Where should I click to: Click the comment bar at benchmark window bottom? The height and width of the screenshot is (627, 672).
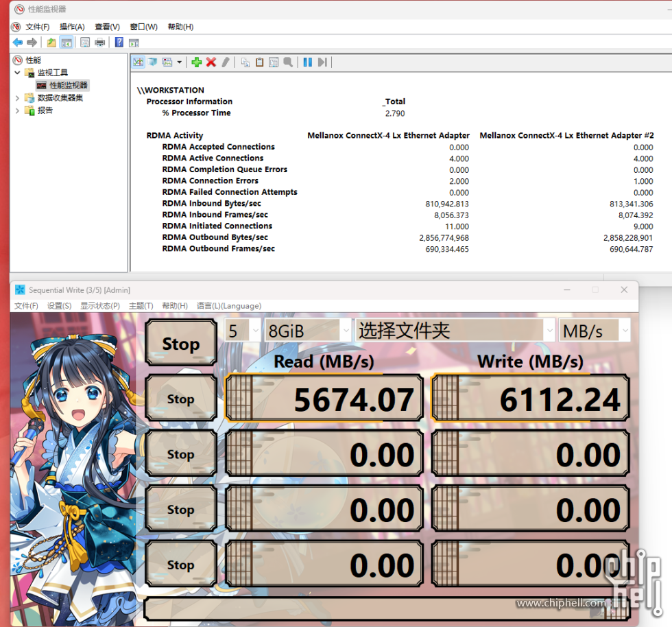[x=387, y=608]
